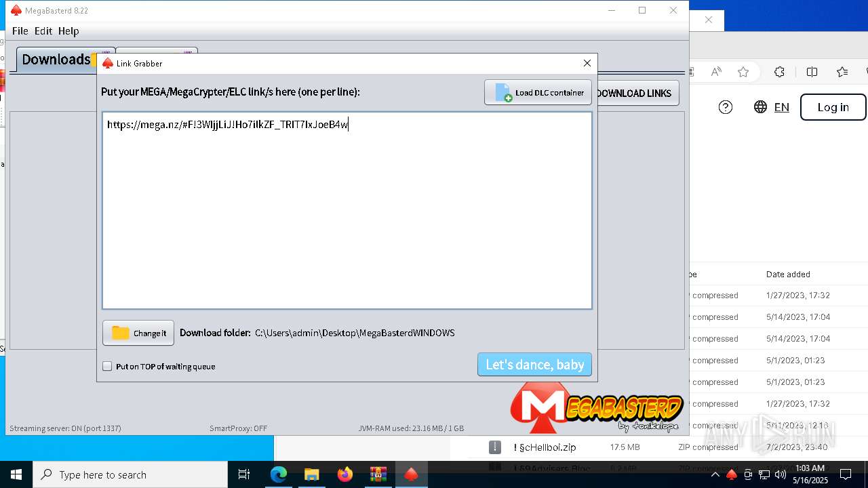Screen dimensions: 868x488
Task: Click the Meet Now tray icon
Action: tap(748, 474)
